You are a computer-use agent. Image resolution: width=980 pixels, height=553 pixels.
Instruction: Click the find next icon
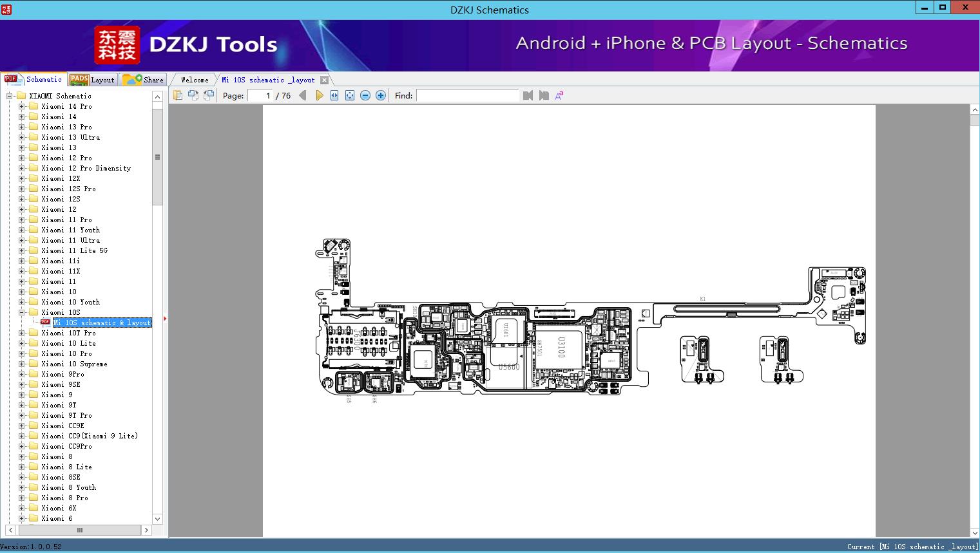coord(544,95)
